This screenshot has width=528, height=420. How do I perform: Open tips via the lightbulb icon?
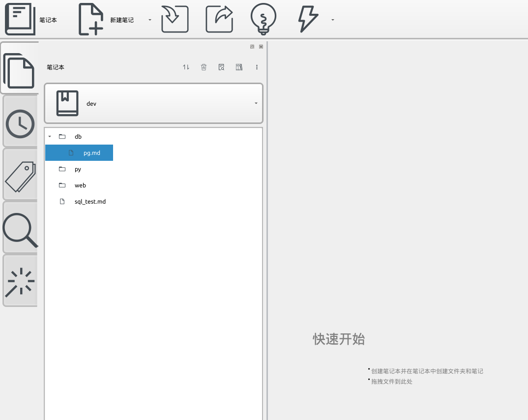(x=264, y=19)
